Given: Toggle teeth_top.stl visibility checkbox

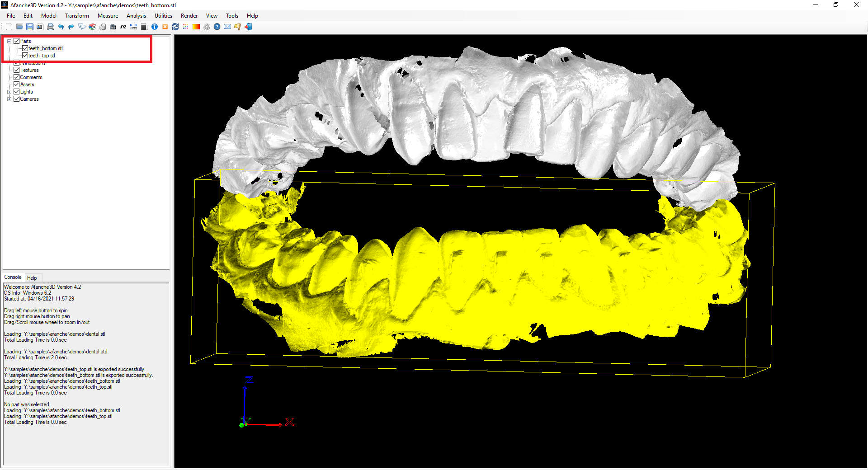Looking at the screenshot, I should point(25,56).
